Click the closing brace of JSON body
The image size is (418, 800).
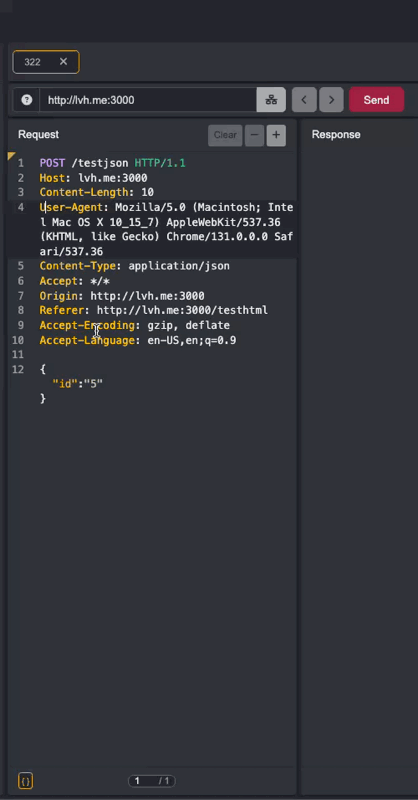pyautogui.click(x=43, y=398)
